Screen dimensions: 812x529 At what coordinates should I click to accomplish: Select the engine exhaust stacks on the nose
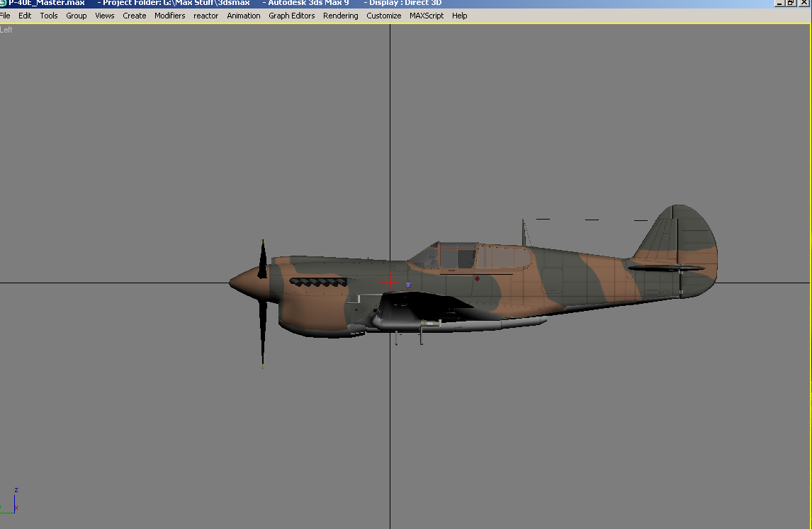318,282
